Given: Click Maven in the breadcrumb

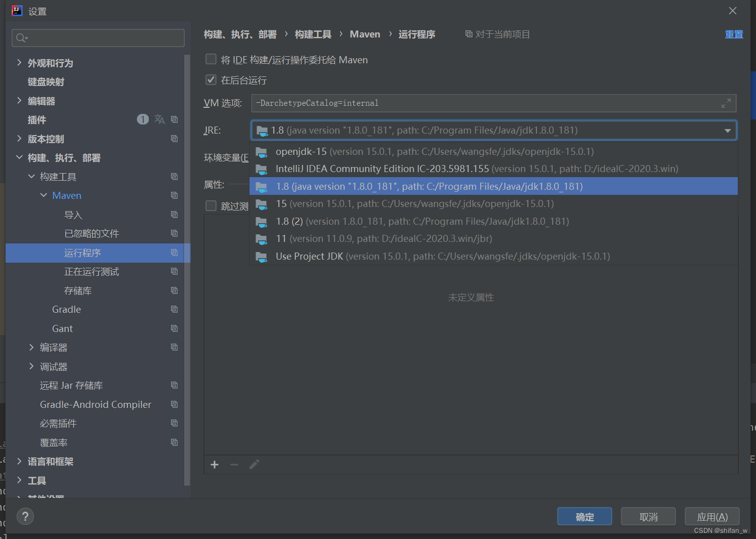Looking at the screenshot, I should [x=365, y=34].
